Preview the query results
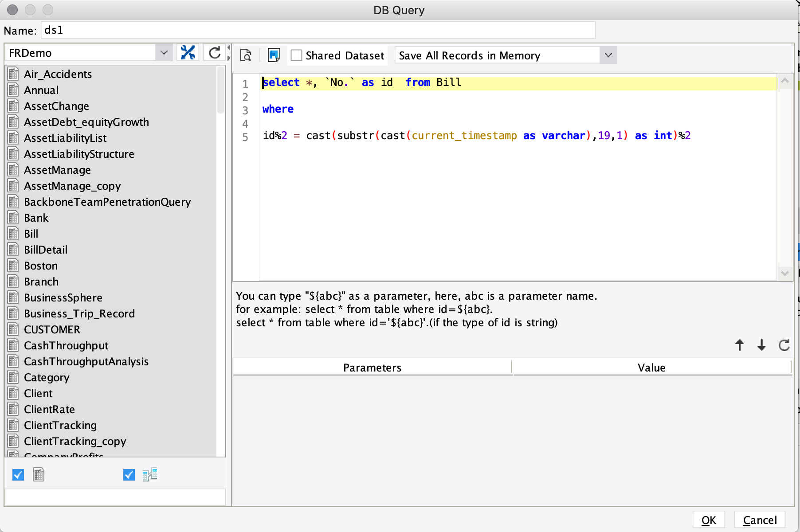This screenshot has height=532, width=800. tap(245, 55)
